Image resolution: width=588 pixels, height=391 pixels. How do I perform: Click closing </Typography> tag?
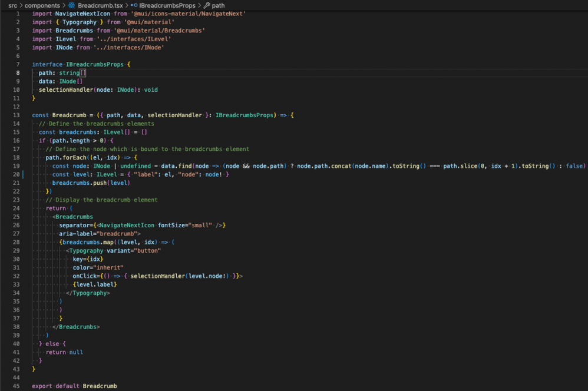[x=88, y=293]
